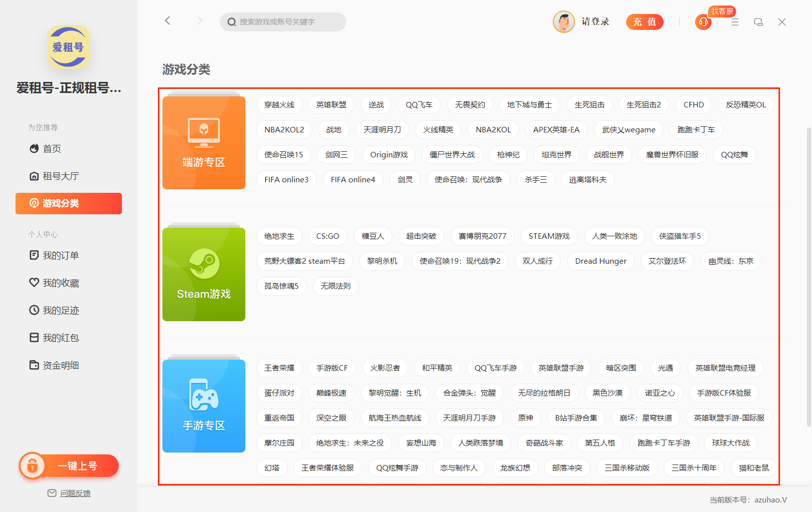The image size is (812, 512).
Task: Click the feedback envelope icon
Action: pyautogui.click(x=52, y=493)
